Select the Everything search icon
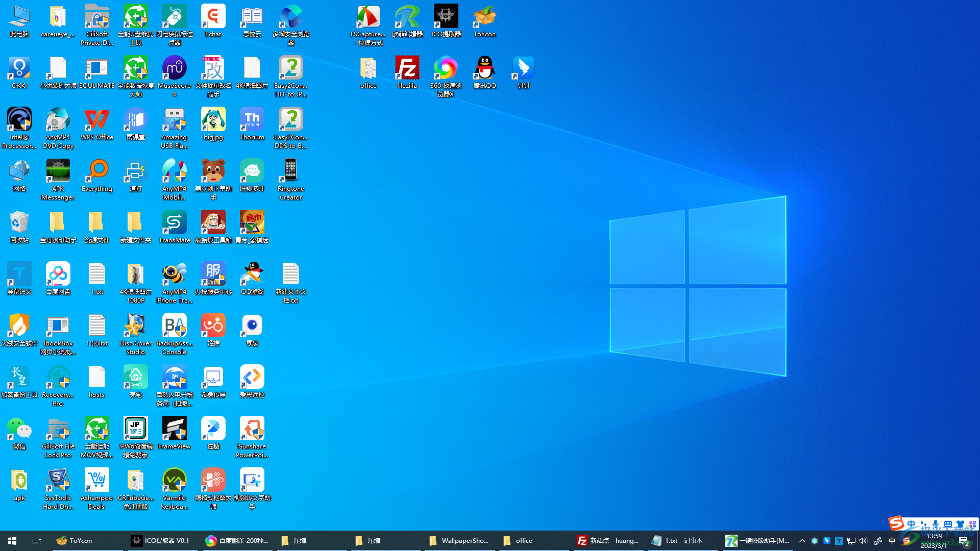980x551 pixels. pyautogui.click(x=97, y=175)
